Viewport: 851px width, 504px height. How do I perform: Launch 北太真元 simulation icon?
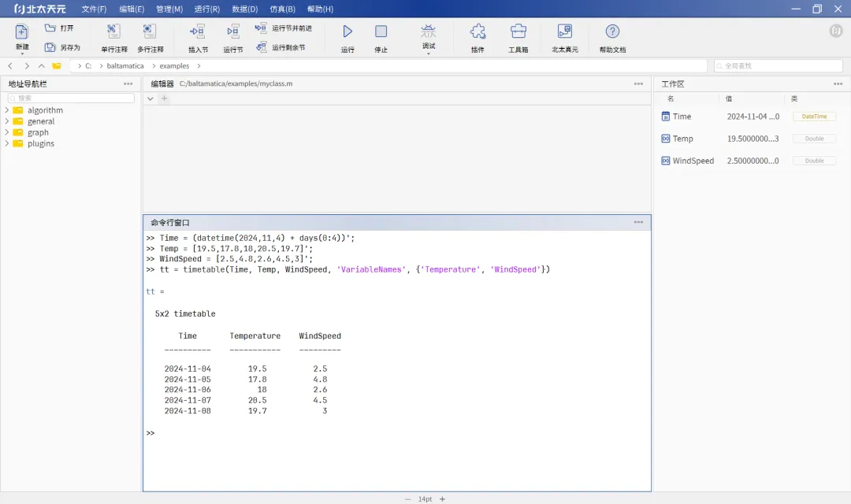click(564, 31)
